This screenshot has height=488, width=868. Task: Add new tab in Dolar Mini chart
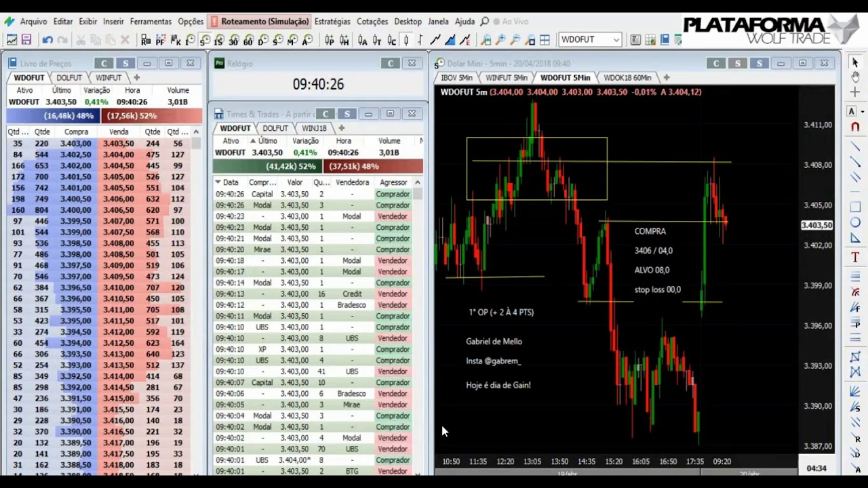(x=666, y=78)
